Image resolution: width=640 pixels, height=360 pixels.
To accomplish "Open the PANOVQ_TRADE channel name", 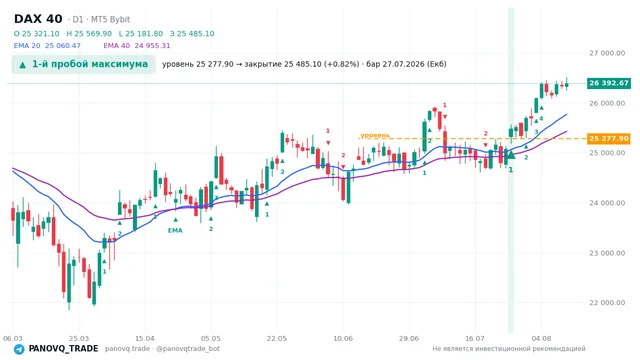I will (63, 349).
